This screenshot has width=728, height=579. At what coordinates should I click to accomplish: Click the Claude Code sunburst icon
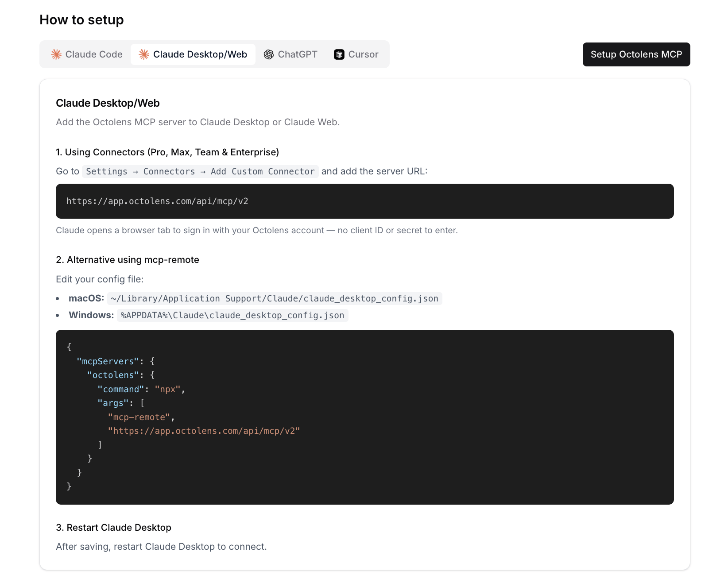pyautogui.click(x=56, y=54)
